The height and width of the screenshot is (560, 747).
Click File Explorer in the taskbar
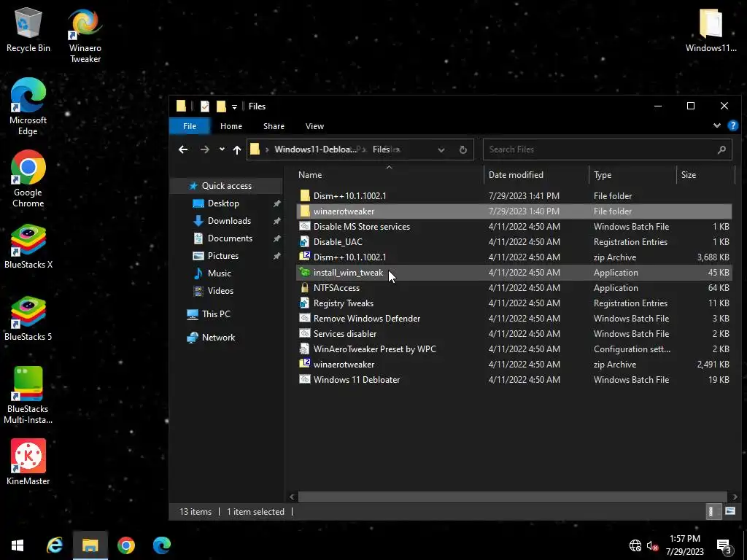[90, 545]
